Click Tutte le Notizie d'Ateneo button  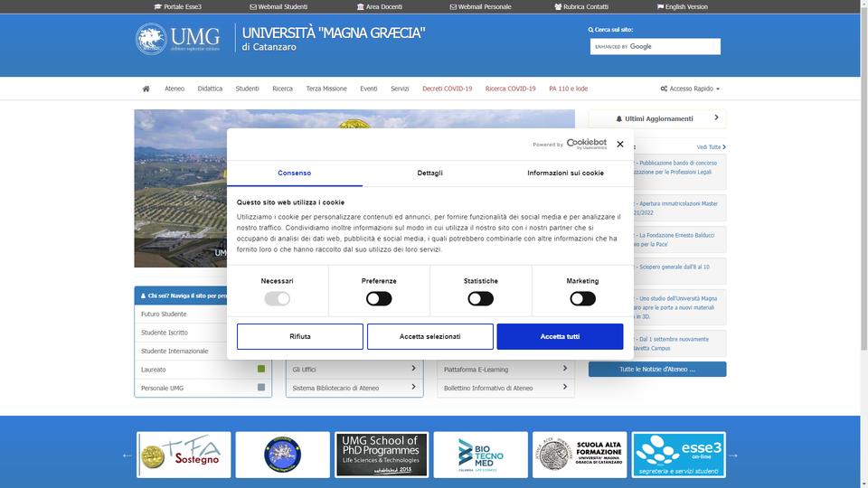coord(657,369)
